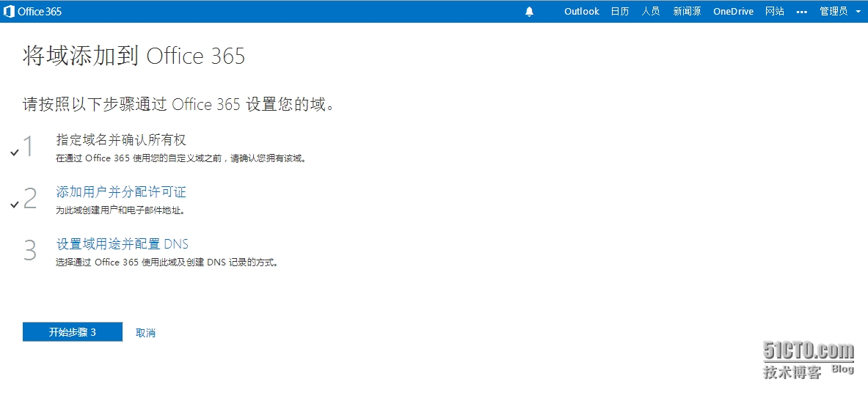Screen dimensions: 868x393
Task: Expand the 管理员 dropdown menu
Action: click(839, 12)
